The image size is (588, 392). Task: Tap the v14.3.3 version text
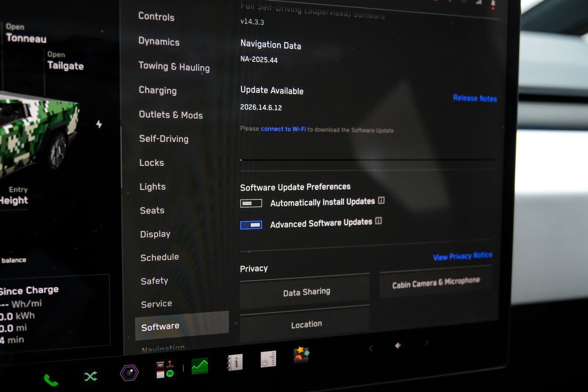coord(252,22)
